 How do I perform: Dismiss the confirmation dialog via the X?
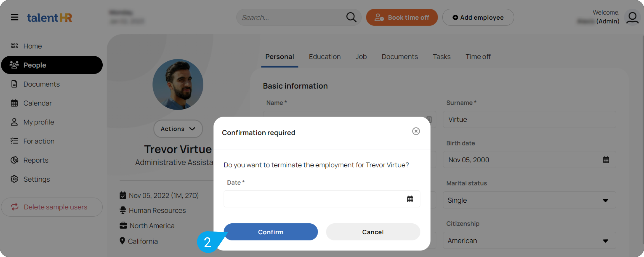416,131
